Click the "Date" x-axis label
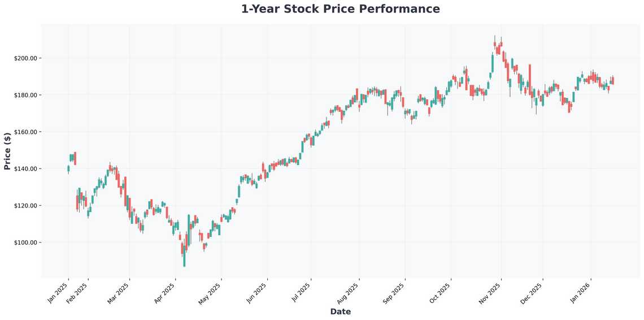Screen dimensions: 644x320 (340, 312)
